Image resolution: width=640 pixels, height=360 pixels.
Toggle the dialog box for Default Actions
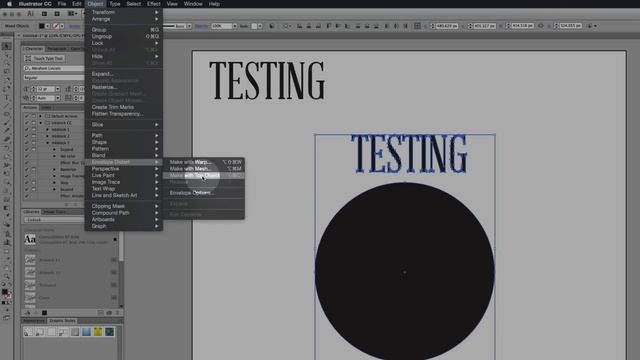coord(34,116)
